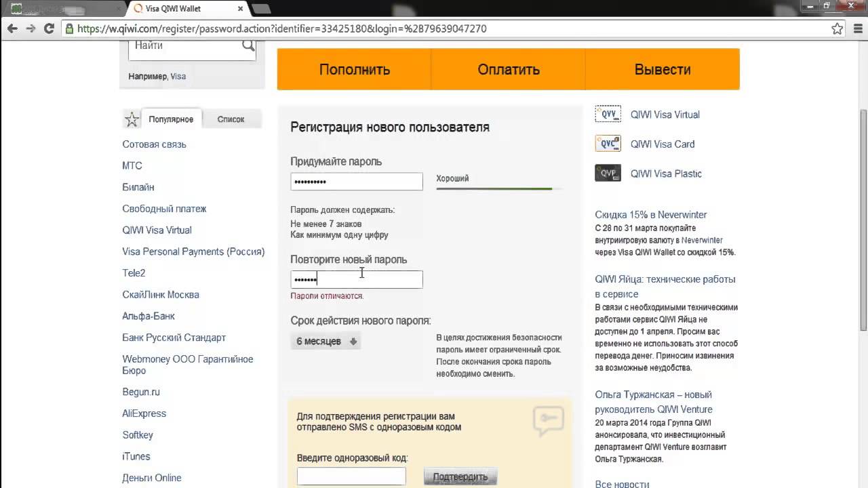Click the Хороший strength label
868x488 pixels.
452,178
